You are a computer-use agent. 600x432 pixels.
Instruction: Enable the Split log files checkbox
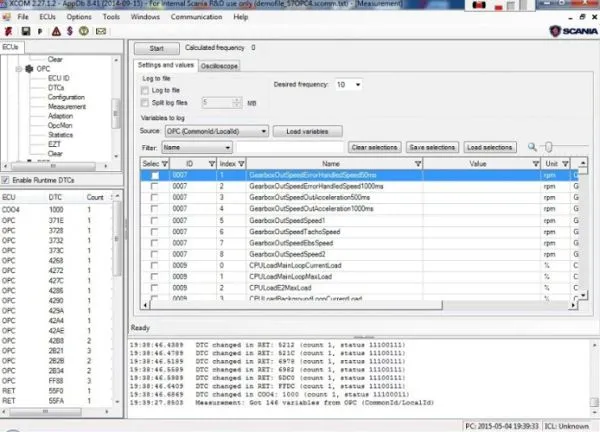click(x=145, y=103)
